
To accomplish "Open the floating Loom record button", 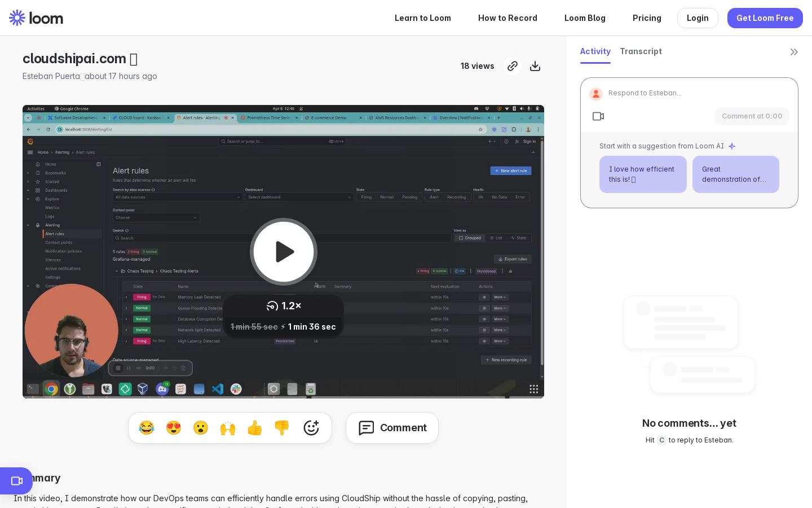I will (x=16, y=481).
